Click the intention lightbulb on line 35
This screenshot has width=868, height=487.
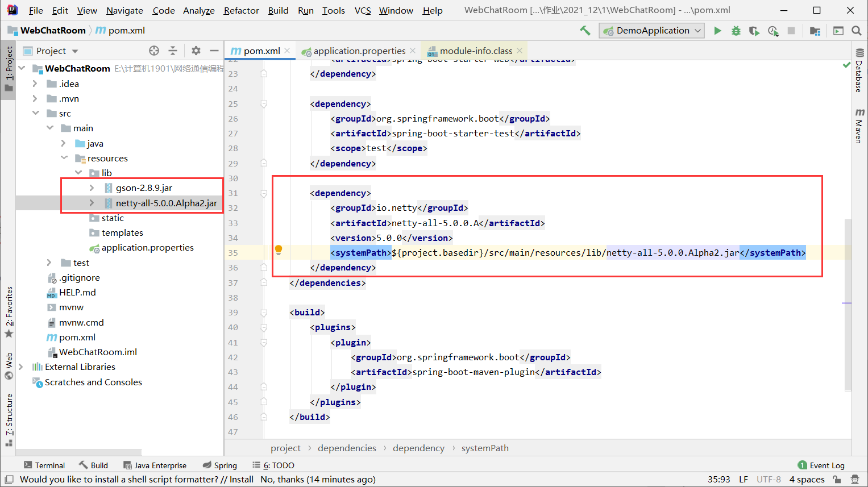pos(278,249)
